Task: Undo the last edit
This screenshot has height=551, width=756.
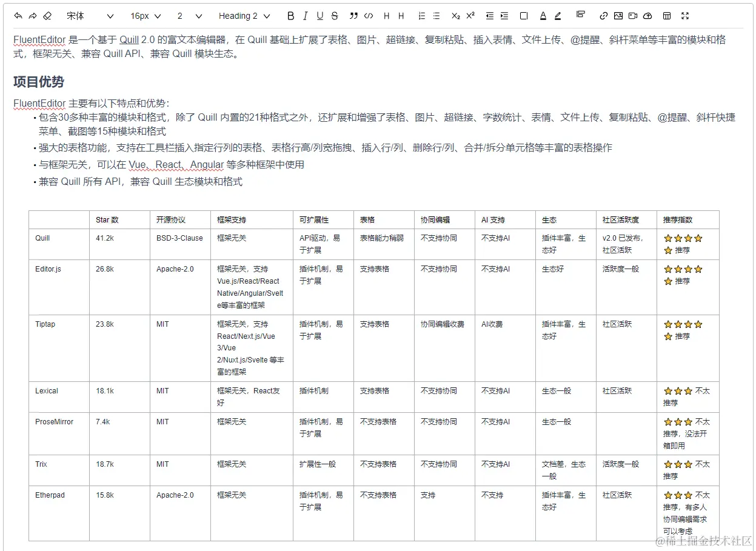Action: point(18,16)
